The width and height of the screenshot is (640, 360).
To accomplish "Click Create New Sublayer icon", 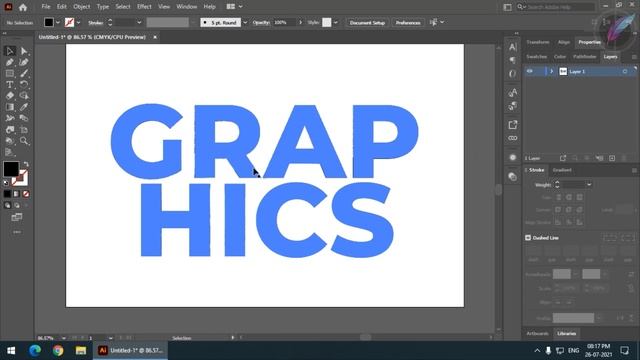I will click(599, 158).
